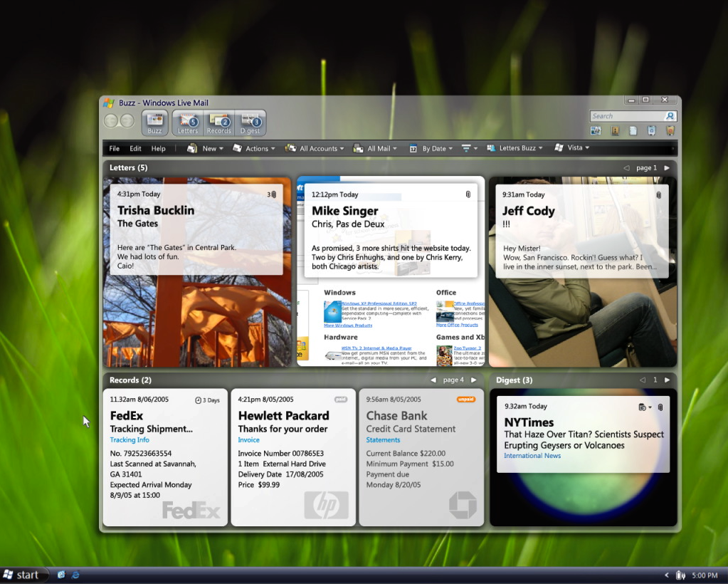Open the New dropdown menu
The width and height of the screenshot is (728, 584).
[x=205, y=148]
